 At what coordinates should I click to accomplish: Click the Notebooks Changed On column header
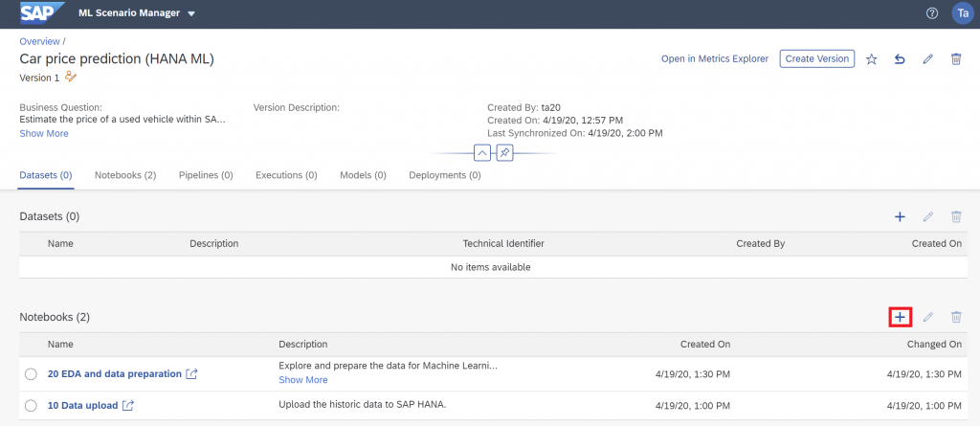tap(934, 344)
